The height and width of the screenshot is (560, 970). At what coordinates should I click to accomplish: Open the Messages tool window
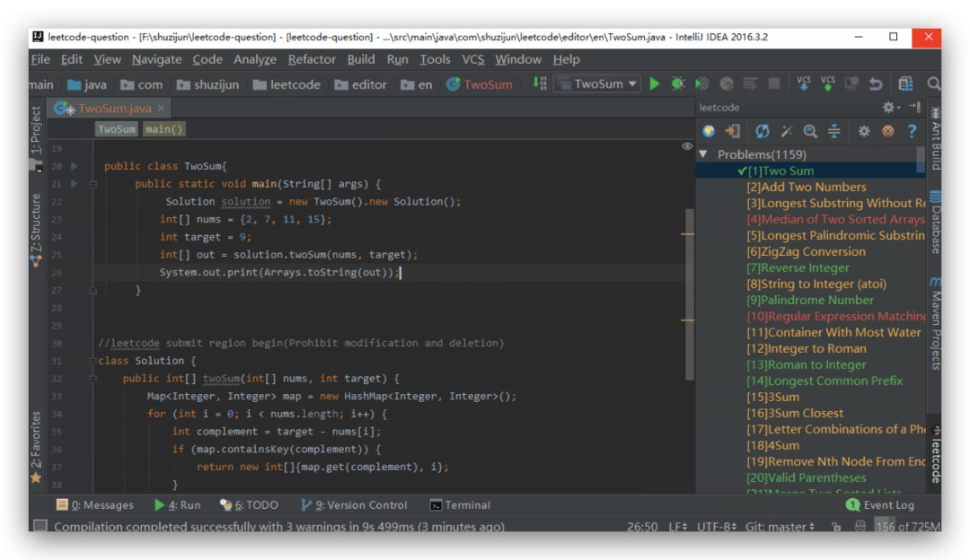94,505
